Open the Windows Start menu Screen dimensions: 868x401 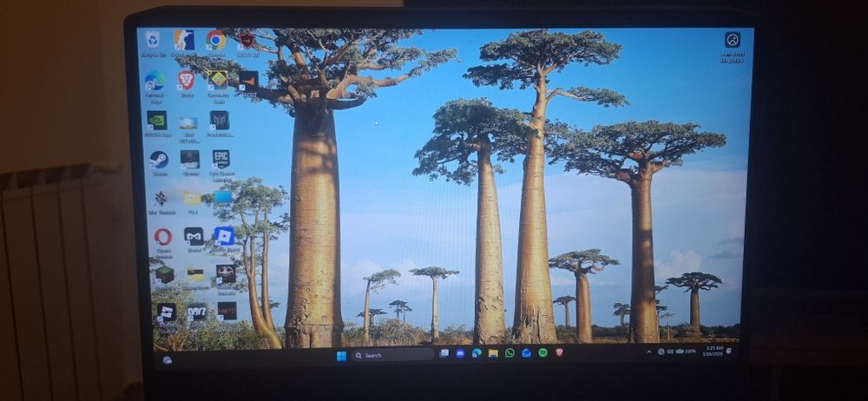point(341,356)
